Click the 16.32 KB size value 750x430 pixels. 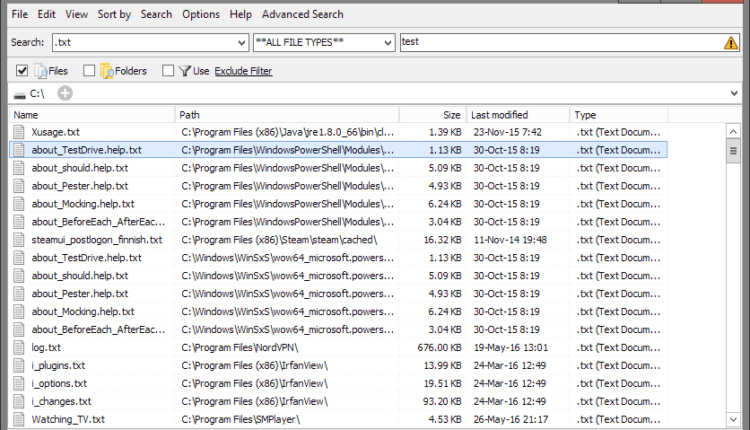442,240
